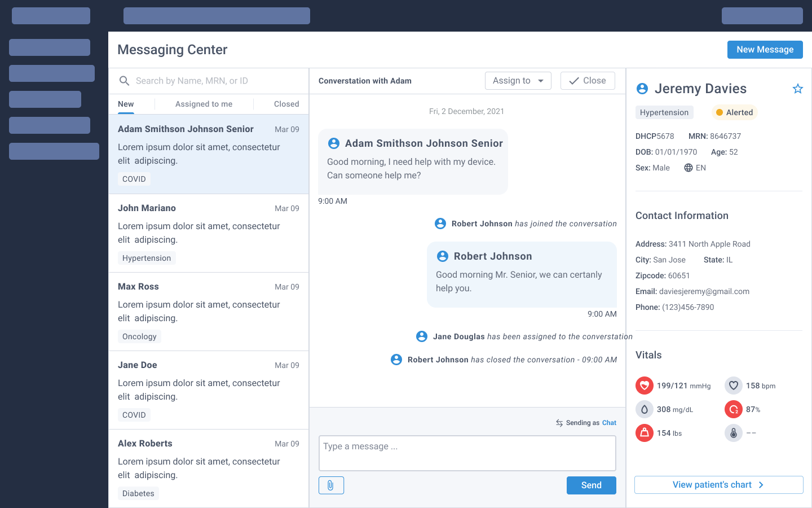
Task: Click the red blood pressure vitals icon
Action: (644, 386)
